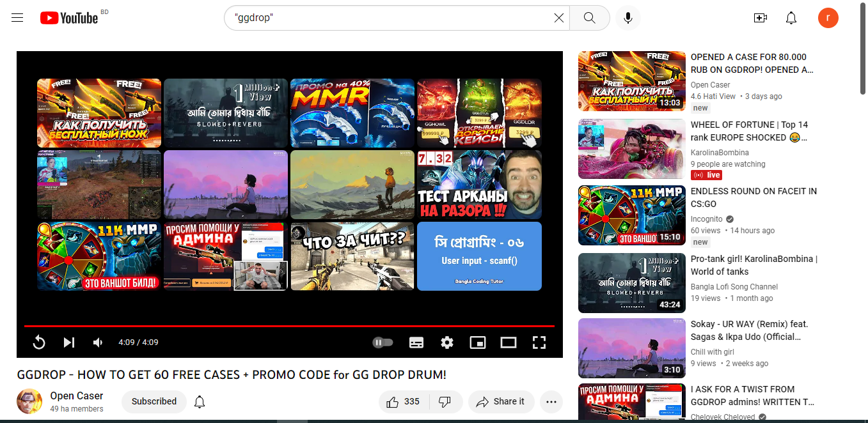
Task: Toggle channel notification bell beside Subscribed
Action: 200,401
